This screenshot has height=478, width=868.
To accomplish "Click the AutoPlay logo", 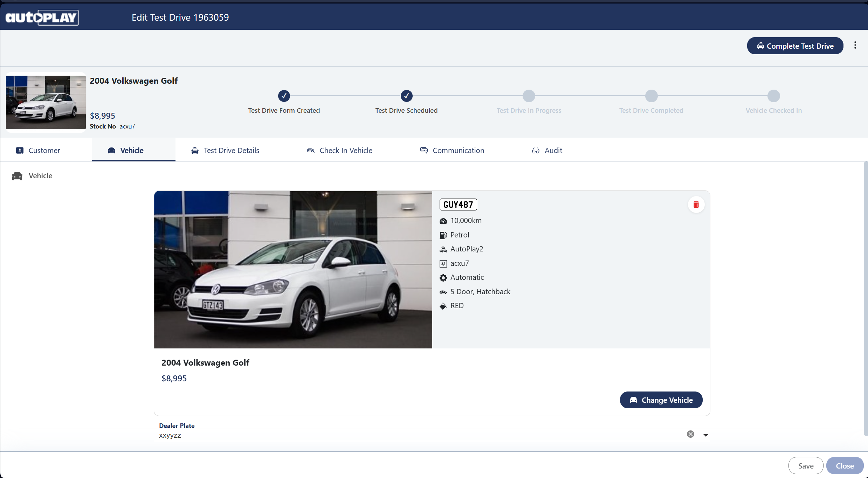I will click(x=42, y=18).
